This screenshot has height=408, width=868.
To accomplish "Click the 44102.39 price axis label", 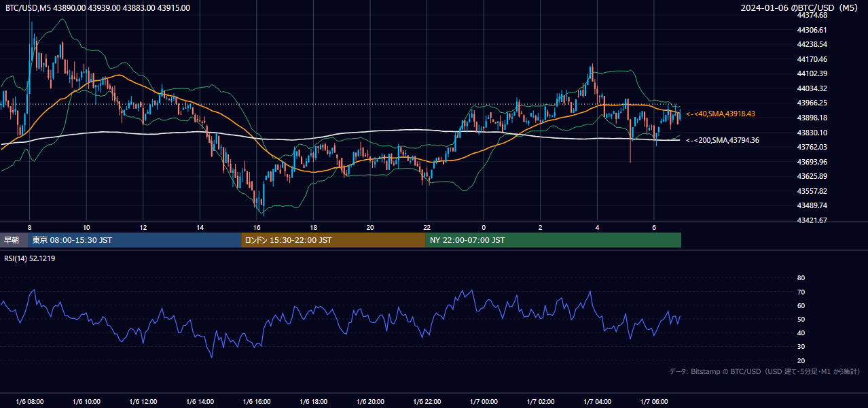I will tap(812, 73).
